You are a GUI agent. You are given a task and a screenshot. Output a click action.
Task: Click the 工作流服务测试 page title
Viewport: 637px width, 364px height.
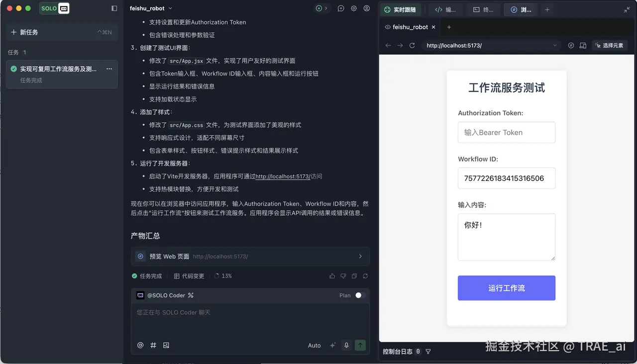point(507,88)
